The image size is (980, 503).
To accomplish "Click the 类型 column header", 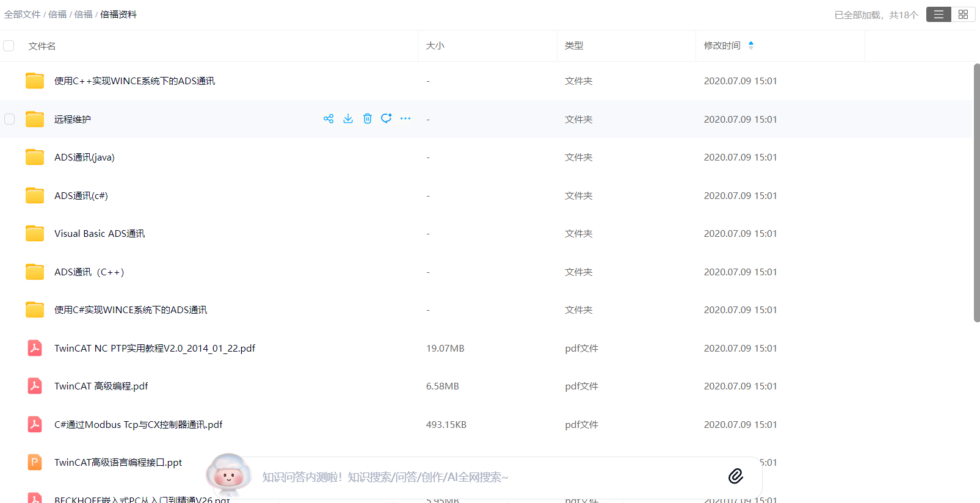I will (x=574, y=46).
